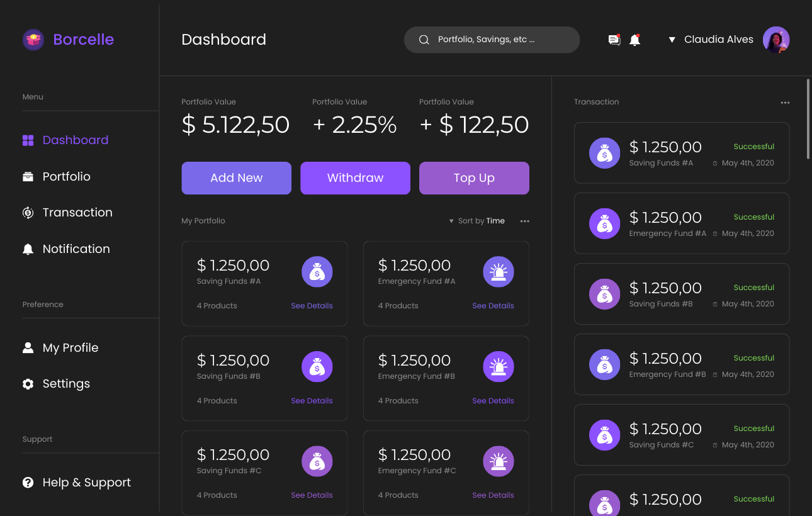The width and height of the screenshot is (812, 516).
Task: Expand the Claudia Alves account dropdown
Action: coord(673,39)
